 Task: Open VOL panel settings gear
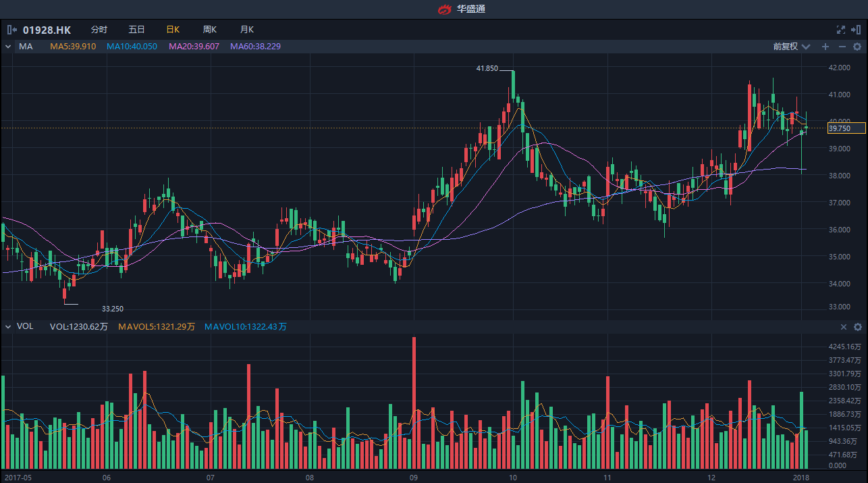(x=858, y=327)
